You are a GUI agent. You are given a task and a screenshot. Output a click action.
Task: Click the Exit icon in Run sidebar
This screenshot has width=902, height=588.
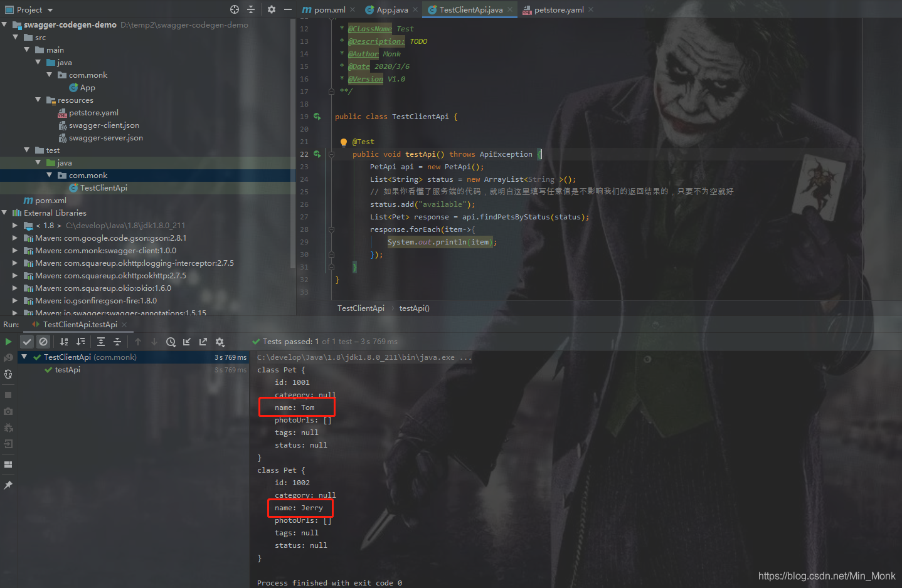(x=8, y=444)
